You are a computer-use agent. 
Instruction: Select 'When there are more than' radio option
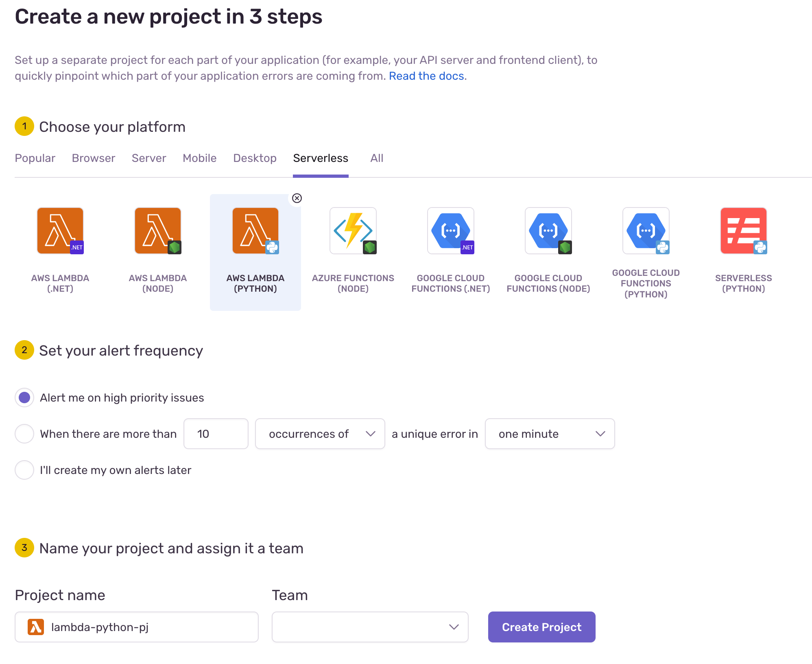[24, 434]
